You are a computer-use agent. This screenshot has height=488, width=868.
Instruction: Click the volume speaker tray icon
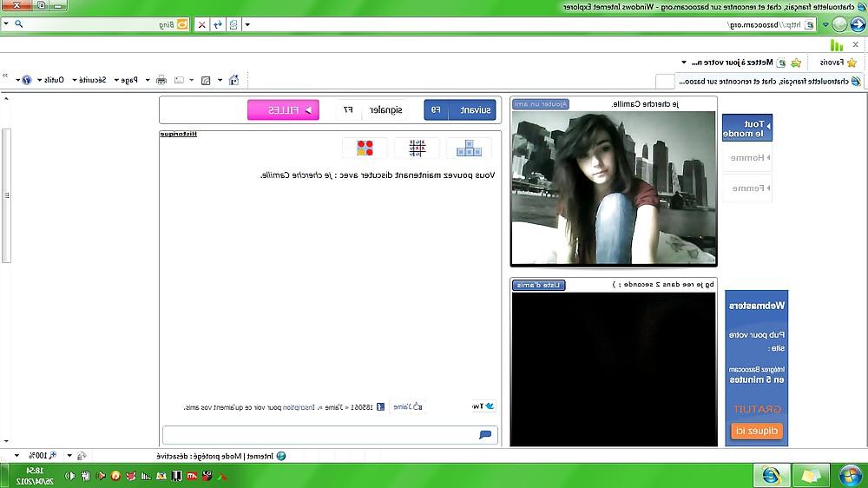[x=71, y=476]
